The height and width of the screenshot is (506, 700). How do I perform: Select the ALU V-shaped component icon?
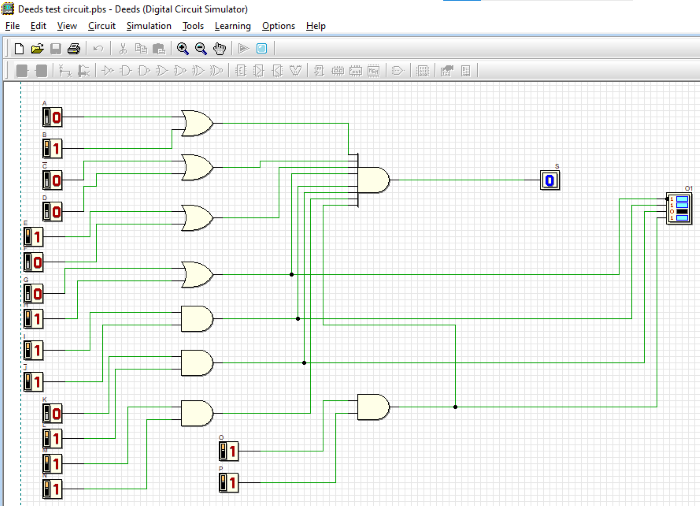click(x=296, y=71)
